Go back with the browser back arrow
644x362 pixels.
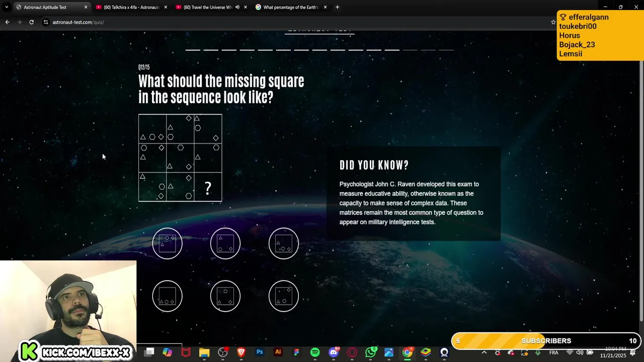click(x=7, y=22)
